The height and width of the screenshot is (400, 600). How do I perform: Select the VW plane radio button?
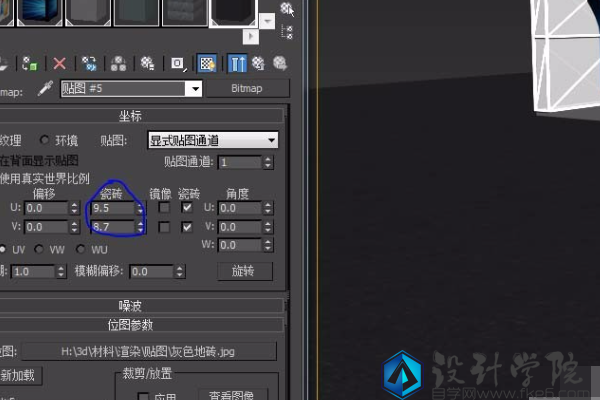[x=40, y=249]
